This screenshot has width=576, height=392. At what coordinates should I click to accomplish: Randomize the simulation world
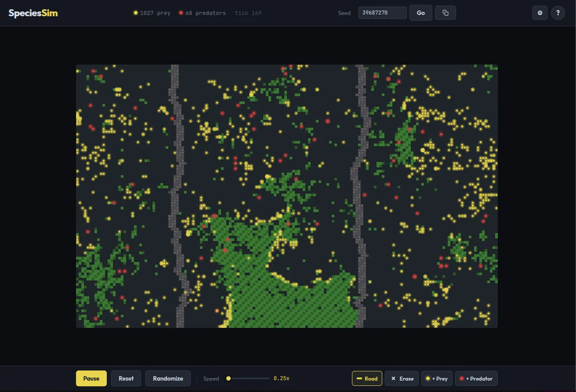click(168, 378)
